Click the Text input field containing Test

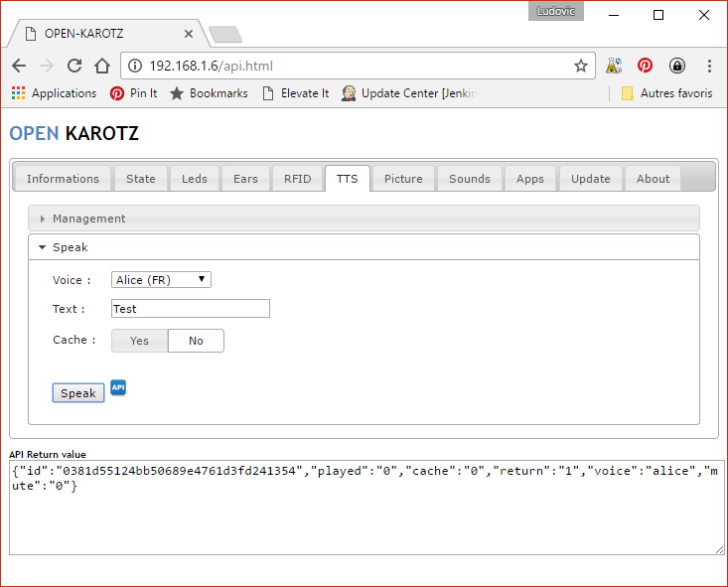tap(191, 308)
